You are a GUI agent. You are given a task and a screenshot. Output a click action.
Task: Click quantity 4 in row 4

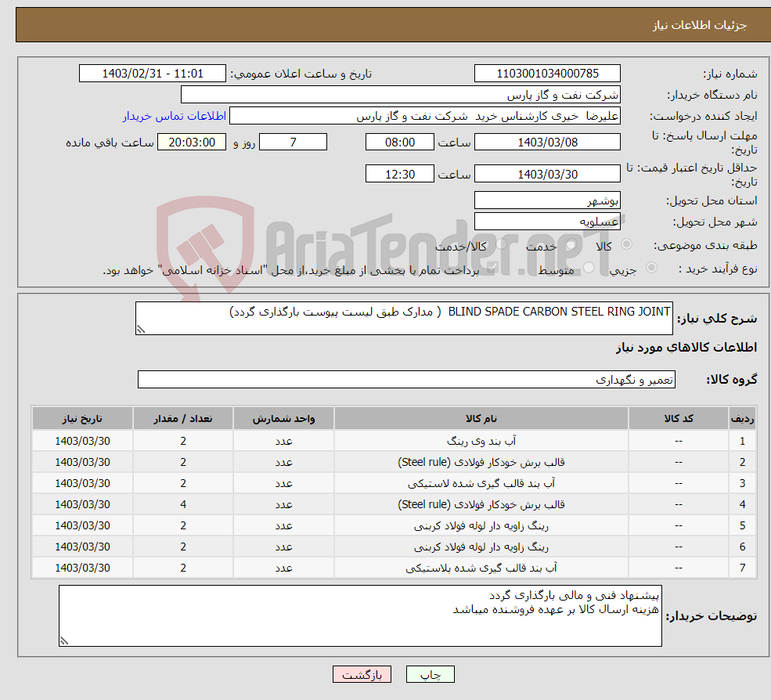tap(183, 505)
